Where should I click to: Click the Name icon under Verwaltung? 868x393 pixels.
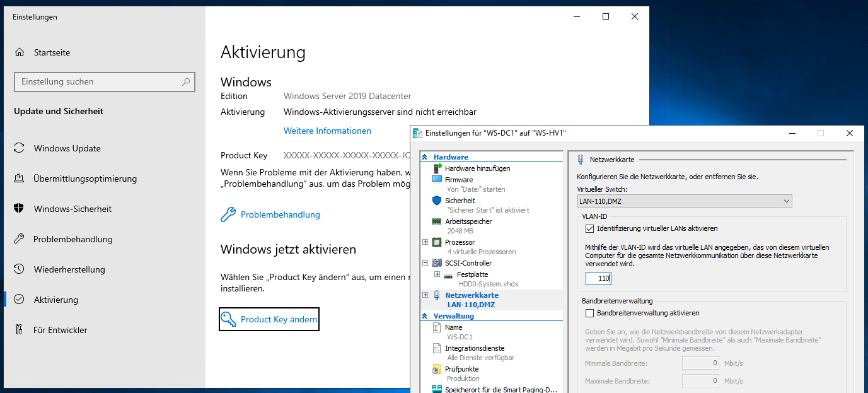pos(437,327)
